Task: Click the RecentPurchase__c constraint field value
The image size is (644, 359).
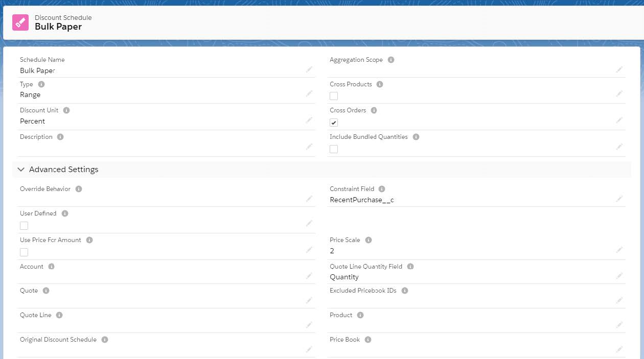Action: (362, 200)
